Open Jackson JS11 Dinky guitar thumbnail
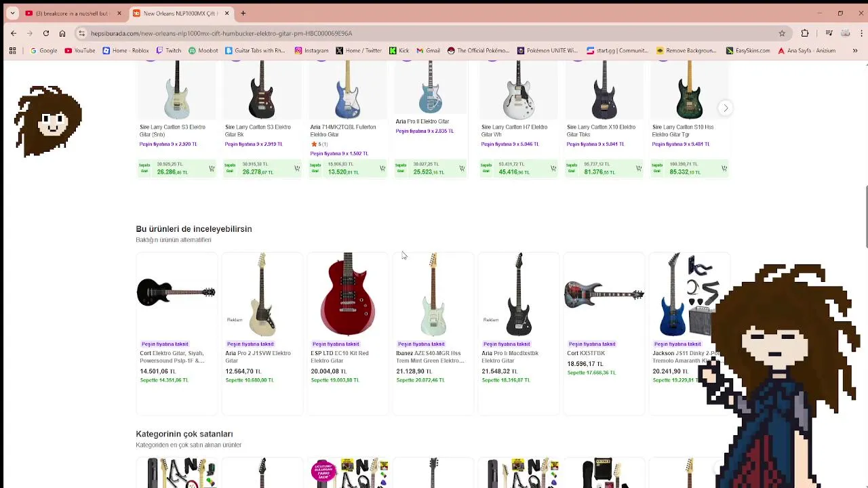The image size is (868, 488). point(689,295)
